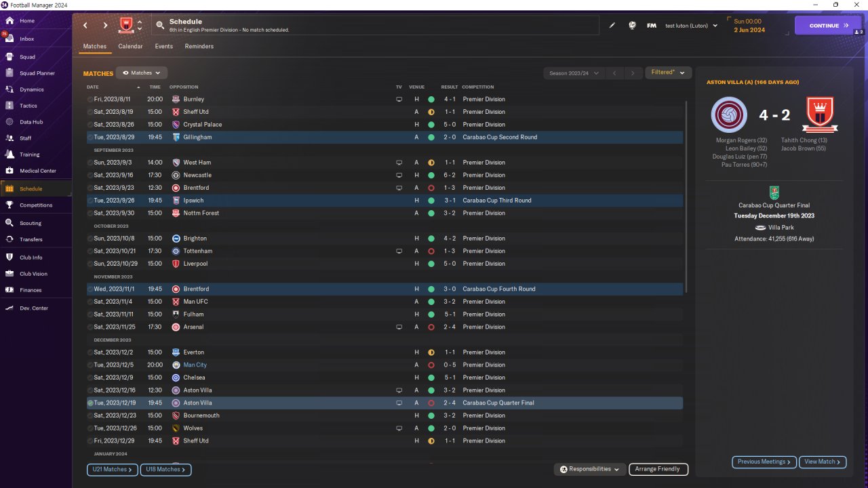The image size is (868, 488).
Task: Click the date display Sun 2 Jun 2024
Action: pyautogui.click(x=749, y=26)
